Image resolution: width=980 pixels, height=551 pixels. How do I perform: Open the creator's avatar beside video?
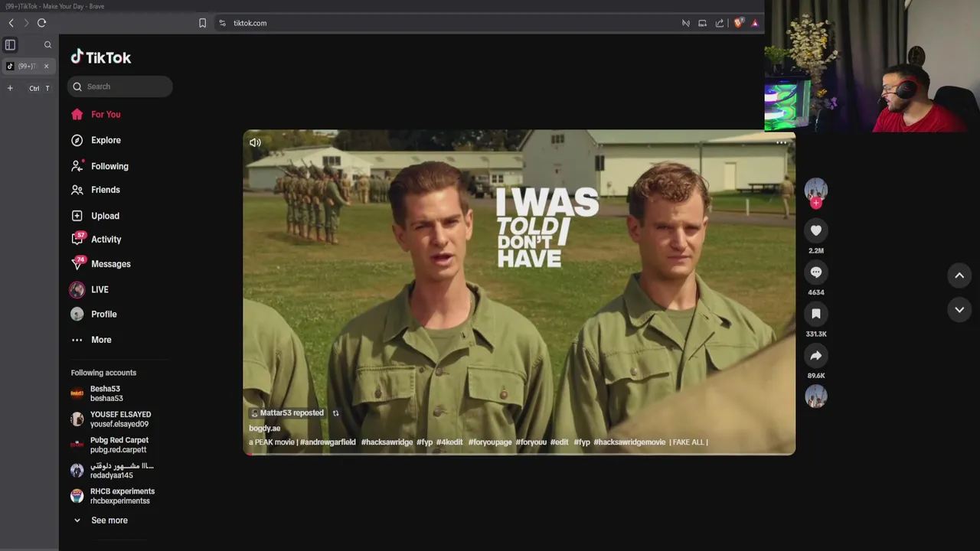(816, 189)
